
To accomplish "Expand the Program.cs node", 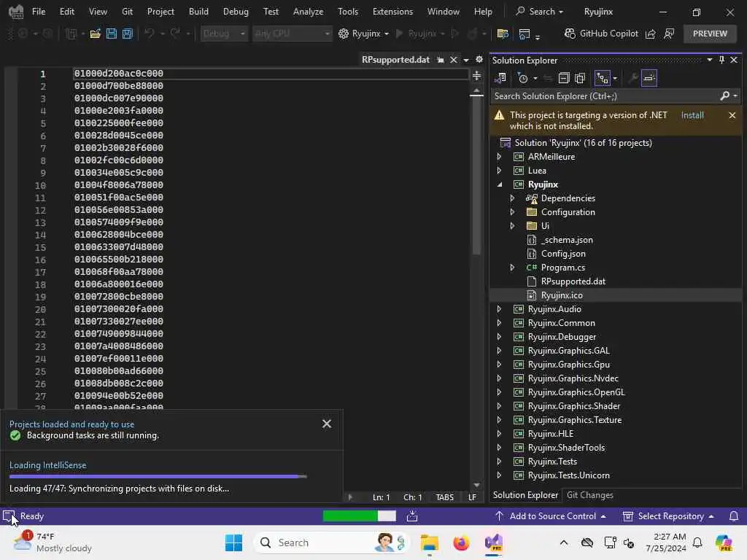I will (512, 267).
